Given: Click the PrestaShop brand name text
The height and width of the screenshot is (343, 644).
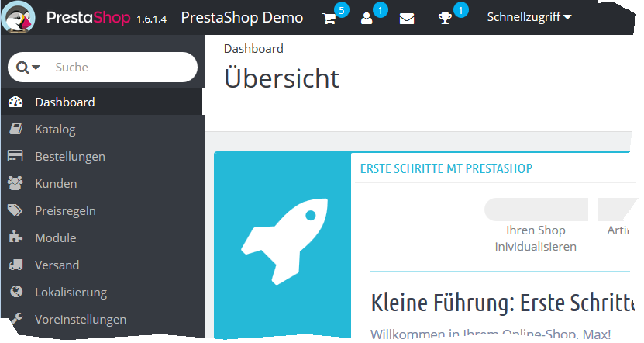Looking at the screenshot, I should 88,17.
